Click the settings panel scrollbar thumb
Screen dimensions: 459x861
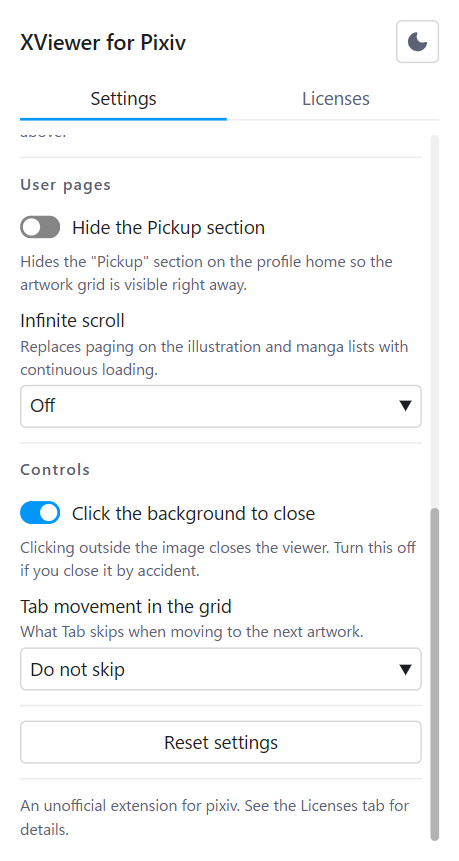coord(435,674)
